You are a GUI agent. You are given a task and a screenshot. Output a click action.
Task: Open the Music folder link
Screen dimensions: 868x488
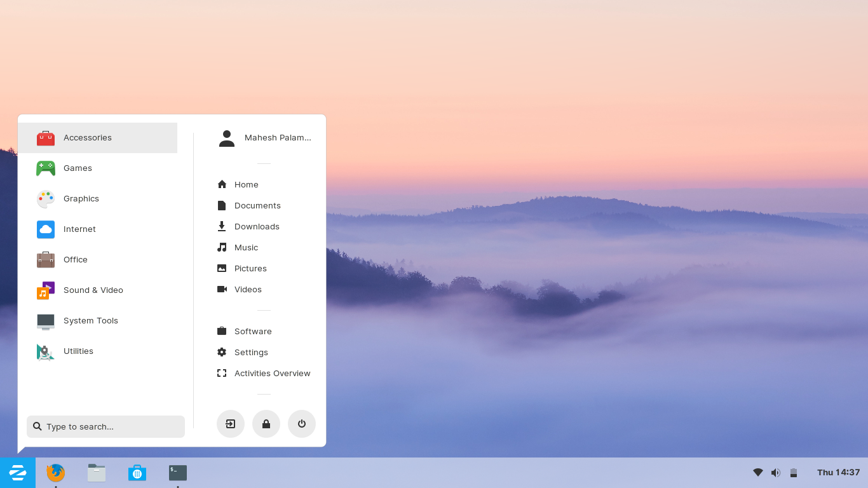pyautogui.click(x=247, y=248)
